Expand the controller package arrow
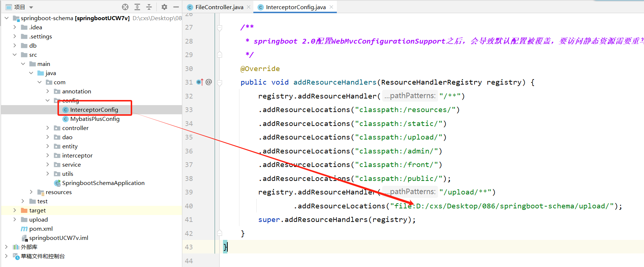 click(48, 128)
